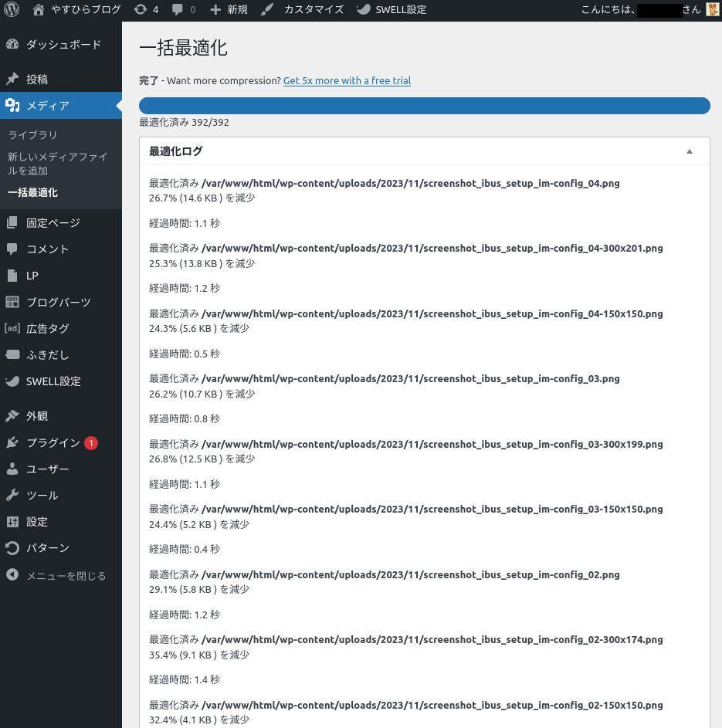
Task: Collapse the sidebar via メニューを閉じる
Action: click(66, 576)
